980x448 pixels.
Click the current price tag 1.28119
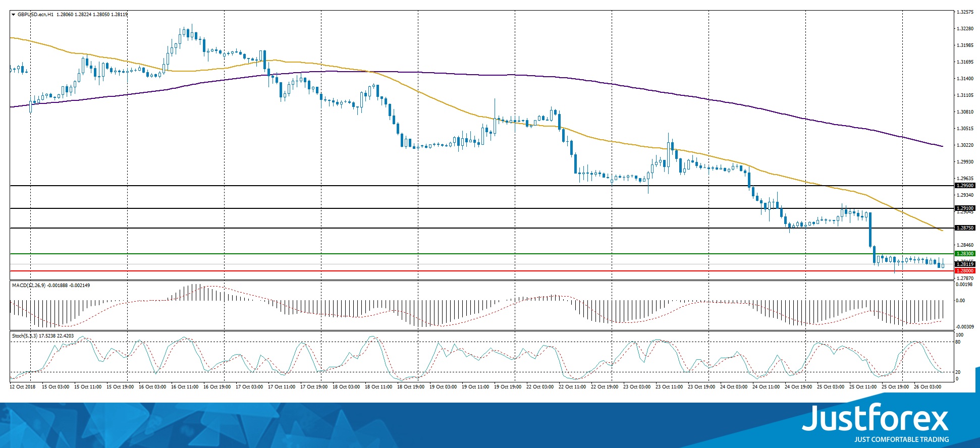[x=965, y=264]
